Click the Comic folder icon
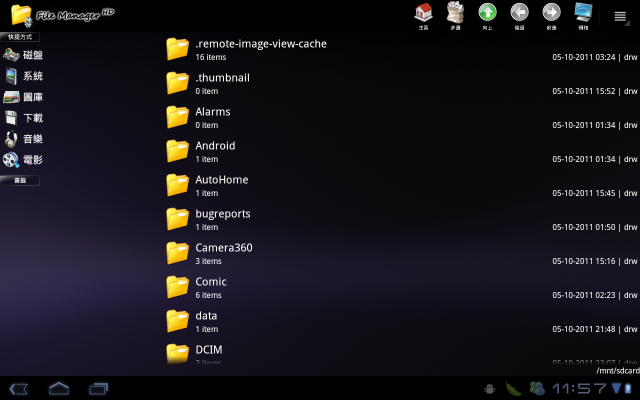The image size is (640, 400). [178, 287]
